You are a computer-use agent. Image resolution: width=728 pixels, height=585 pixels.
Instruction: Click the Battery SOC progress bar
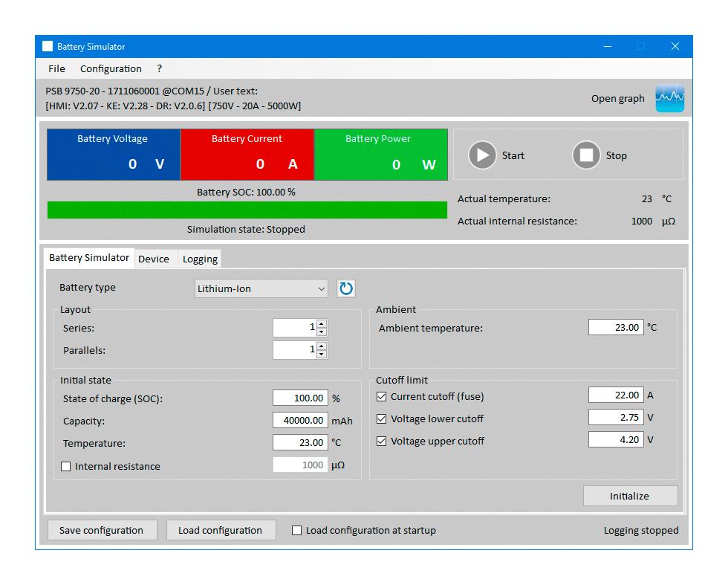pos(248,210)
